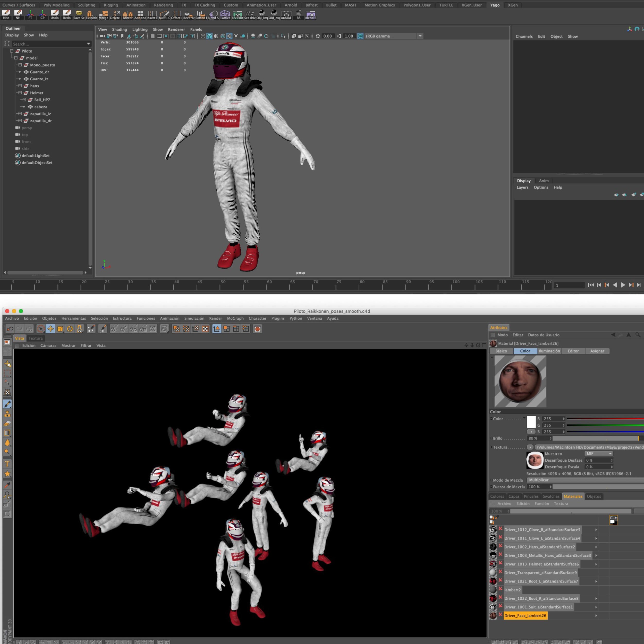Activate the 3D paint mode brush icon
The image size is (644, 644).
point(102,329)
